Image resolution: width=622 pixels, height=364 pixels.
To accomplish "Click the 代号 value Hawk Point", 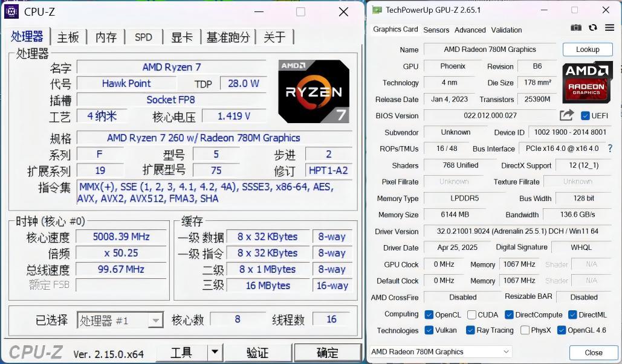I will point(126,83).
